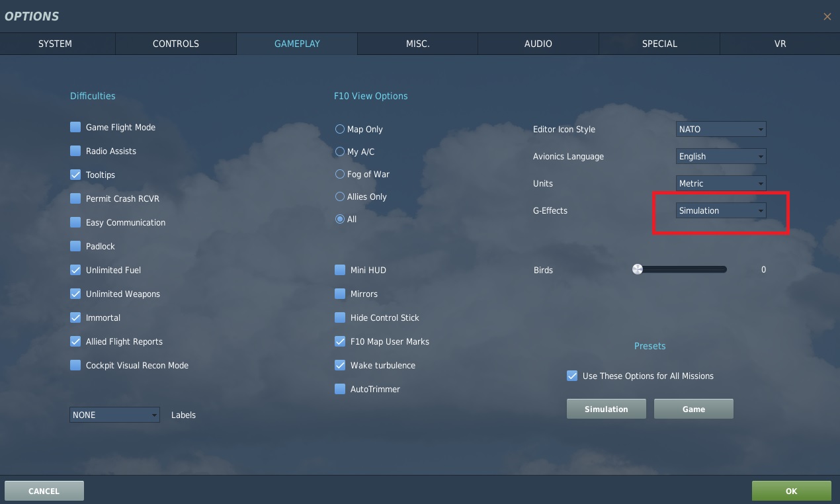Viewport: 840px width, 504px height.
Task: Check Hide Control Stick
Action: pos(340,317)
